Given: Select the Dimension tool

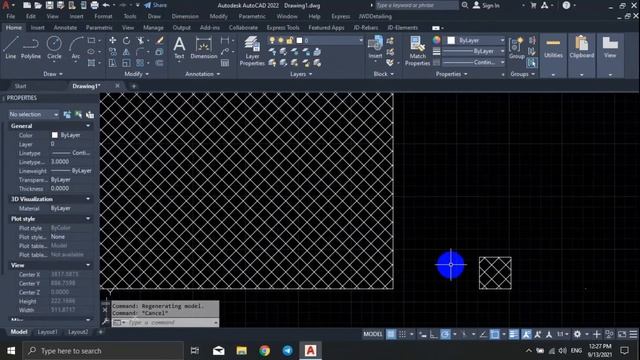Looking at the screenshot, I should 203,47.
